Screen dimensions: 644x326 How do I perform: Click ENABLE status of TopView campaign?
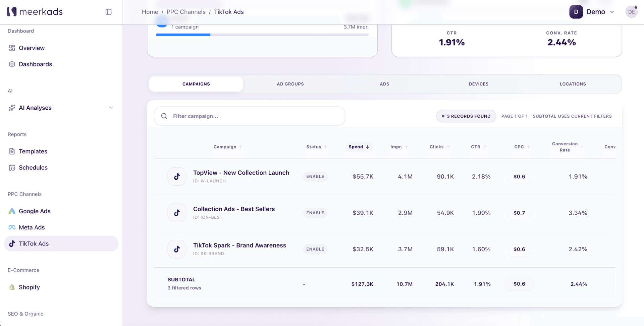tap(315, 176)
